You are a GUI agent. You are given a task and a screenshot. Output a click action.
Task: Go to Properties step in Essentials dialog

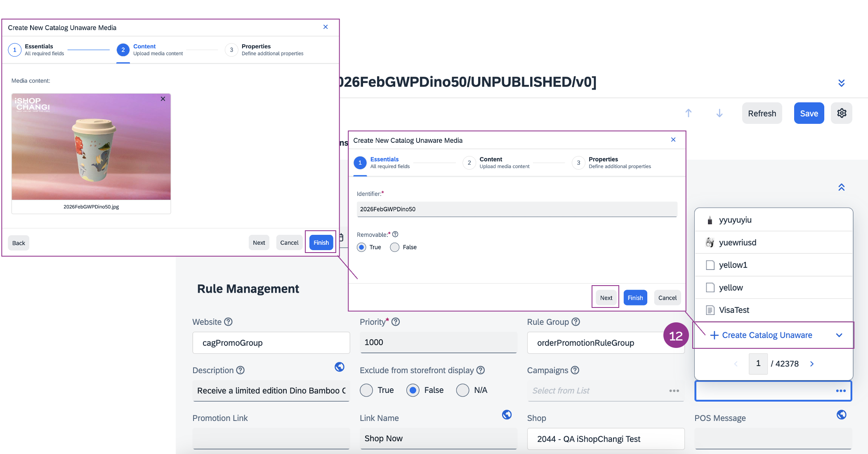pyautogui.click(x=578, y=163)
